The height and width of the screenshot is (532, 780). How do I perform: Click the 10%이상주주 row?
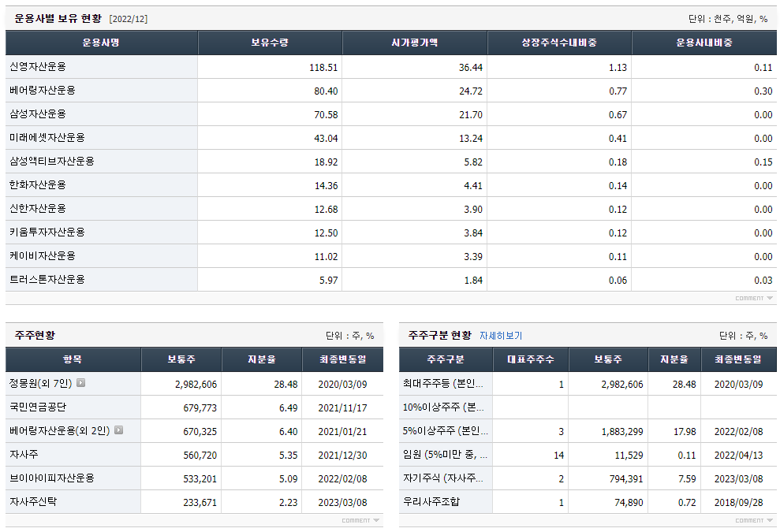[588, 407]
